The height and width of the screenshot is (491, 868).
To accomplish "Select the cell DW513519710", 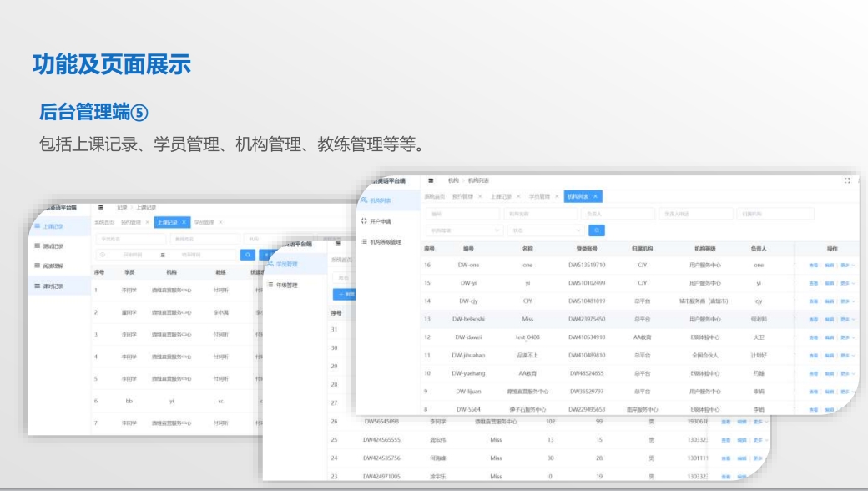I will [587, 266].
